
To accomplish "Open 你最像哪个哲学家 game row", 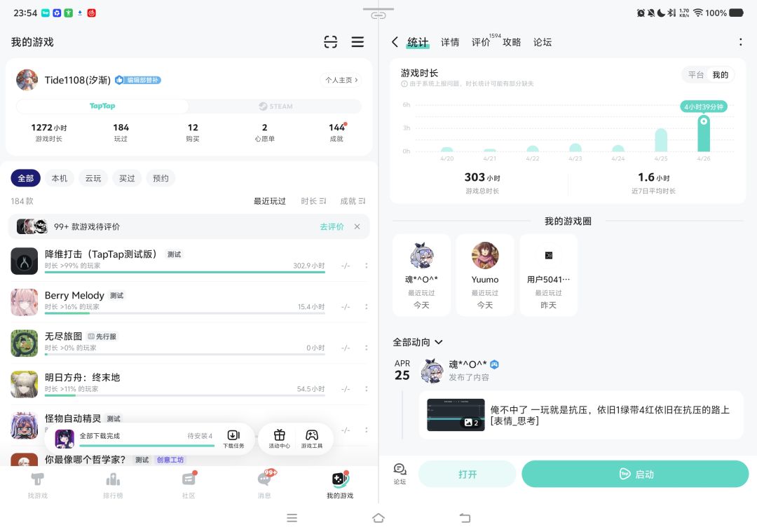I will 189,460.
